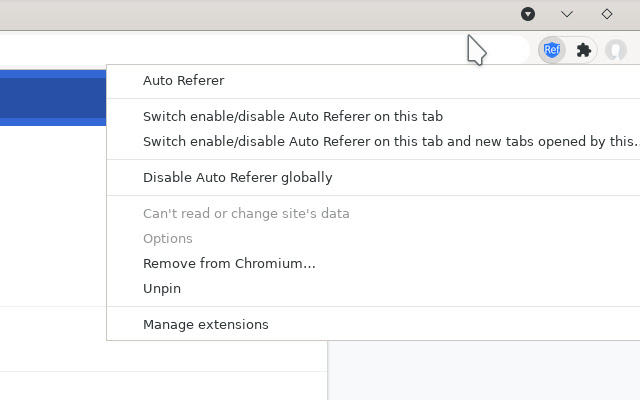Screen dimensions: 640x400
Task: Toggle Auto Referer on this tab and new tabs
Action: (389, 142)
